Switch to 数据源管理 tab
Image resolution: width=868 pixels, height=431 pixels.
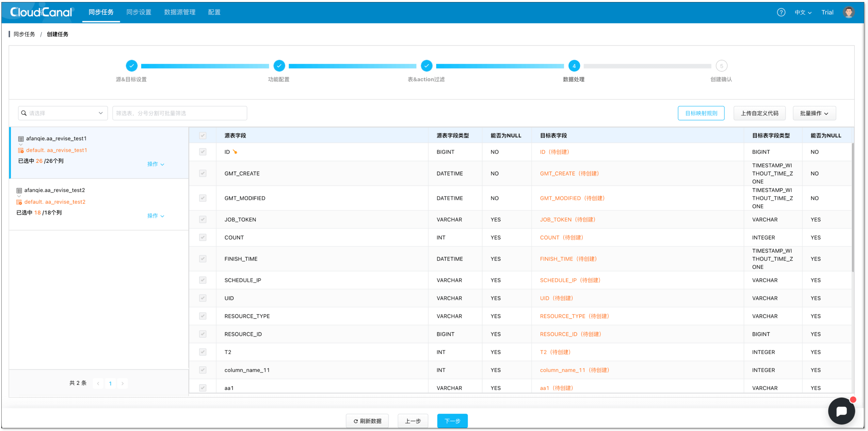pos(179,12)
